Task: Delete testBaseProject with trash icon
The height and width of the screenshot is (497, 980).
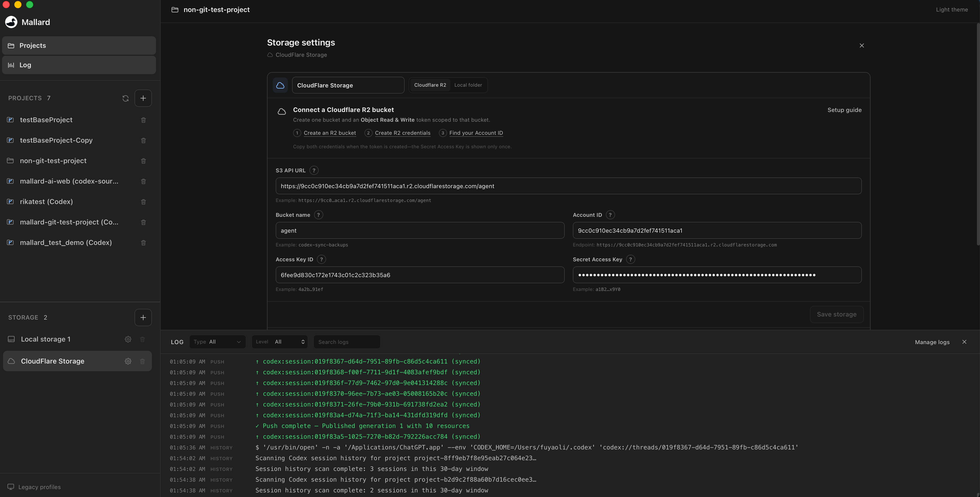Action: (143, 120)
